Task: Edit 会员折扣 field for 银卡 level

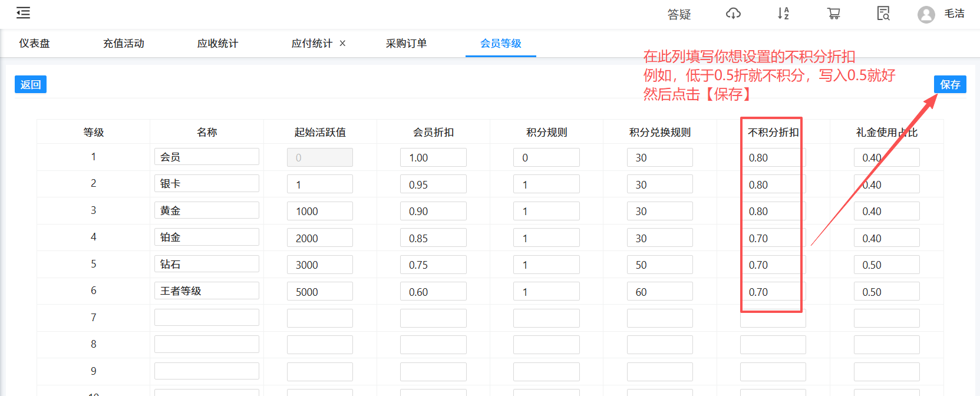Action: pyautogui.click(x=433, y=184)
